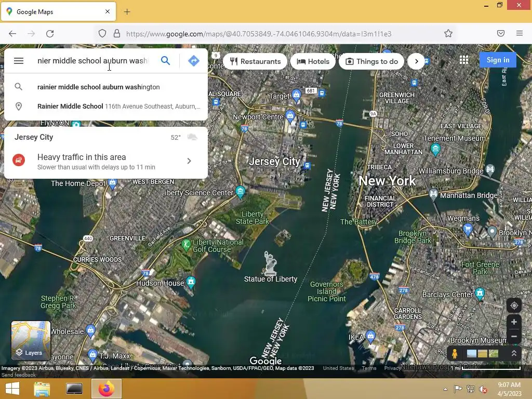The width and height of the screenshot is (532, 399).
Task: Click the Statue of Liberty landmark icon
Action: click(270, 263)
